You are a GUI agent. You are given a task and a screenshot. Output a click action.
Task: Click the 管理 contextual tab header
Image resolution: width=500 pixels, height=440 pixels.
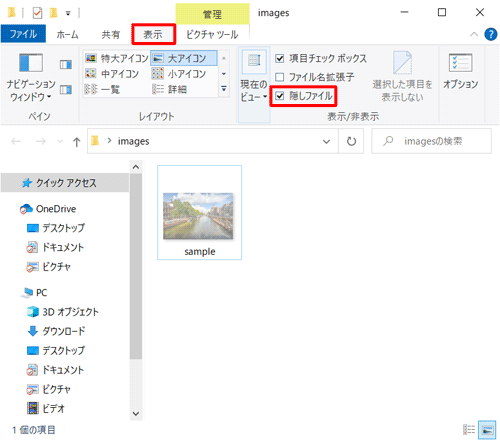pos(212,14)
